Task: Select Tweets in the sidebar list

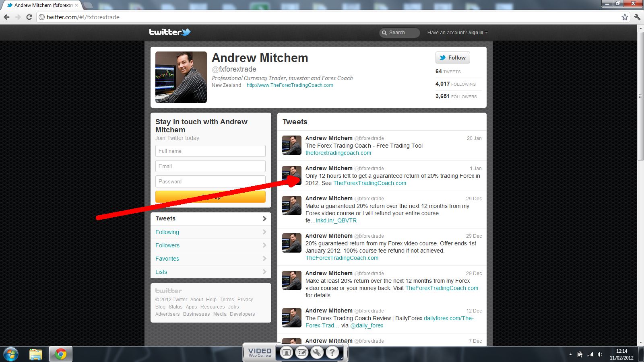Action: point(211,218)
